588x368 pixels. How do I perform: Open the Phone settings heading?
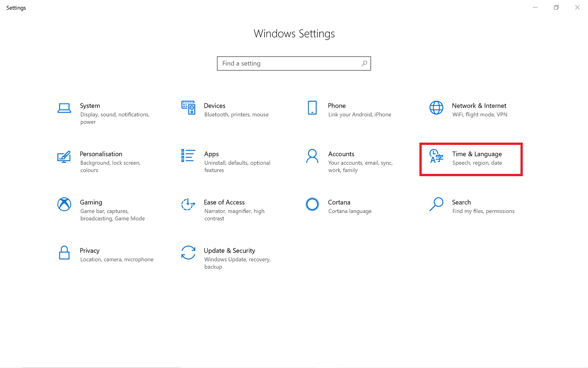pyautogui.click(x=337, y=106)
